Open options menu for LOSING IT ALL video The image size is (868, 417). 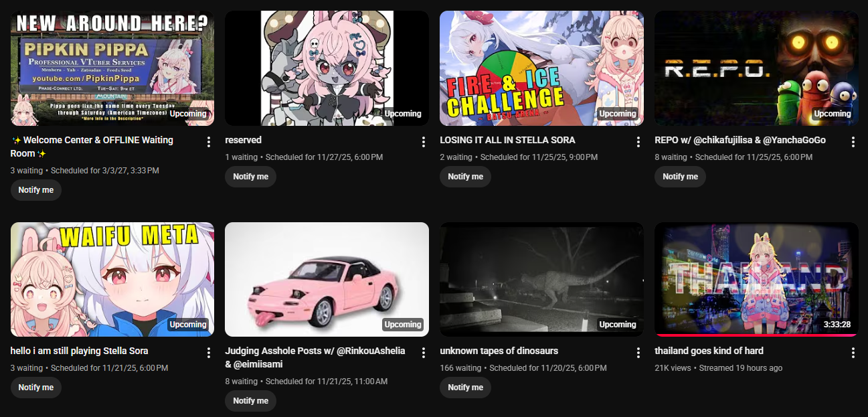pos(638,142)
